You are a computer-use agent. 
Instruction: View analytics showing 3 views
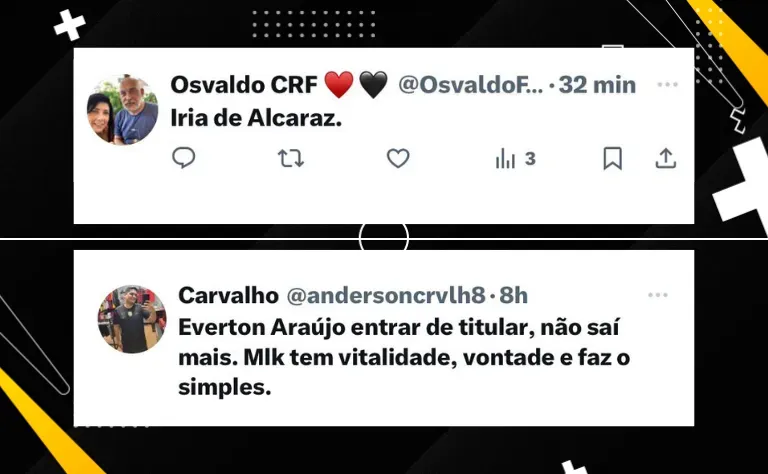(515, 159)
